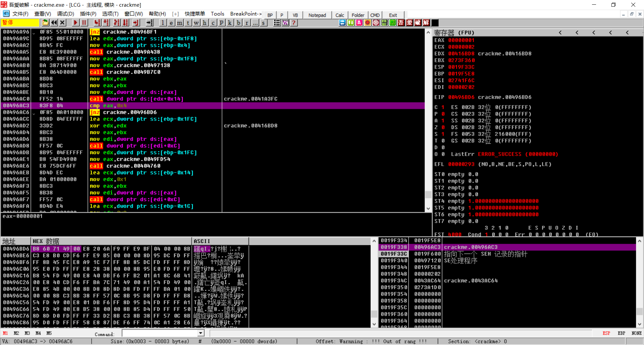
Task: Open the BreakPoint-> shortcut dropdown menu
Action: coord(246,14)
